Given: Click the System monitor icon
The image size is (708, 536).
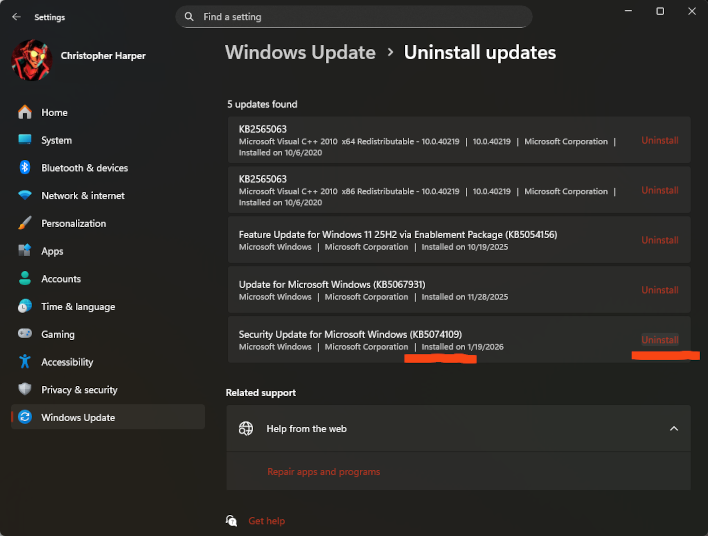Looking at the screenshot, I should (25, 140).
